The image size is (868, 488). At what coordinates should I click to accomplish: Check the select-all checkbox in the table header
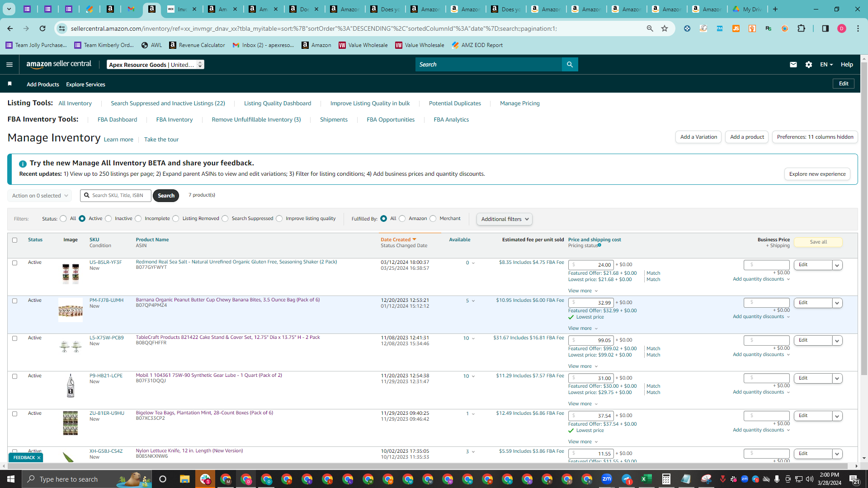click(14, 240)
